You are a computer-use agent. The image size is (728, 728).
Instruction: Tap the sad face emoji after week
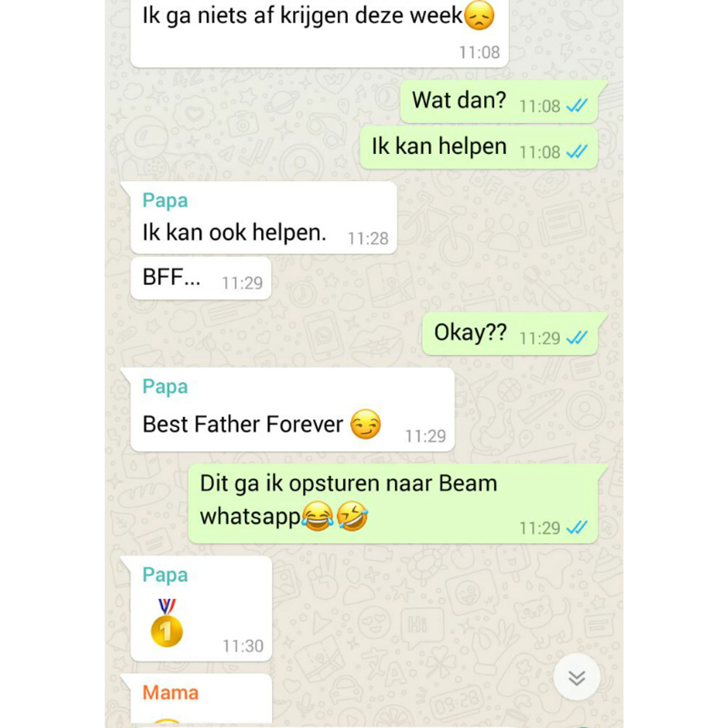[x=479, y=15]
